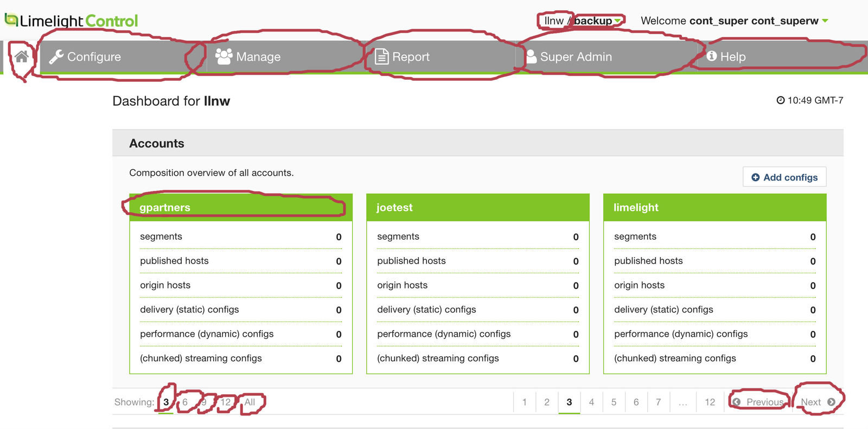Click Composition overview of all accounts text
This screenshot has width=868, height=429.
tap(212, 172)
